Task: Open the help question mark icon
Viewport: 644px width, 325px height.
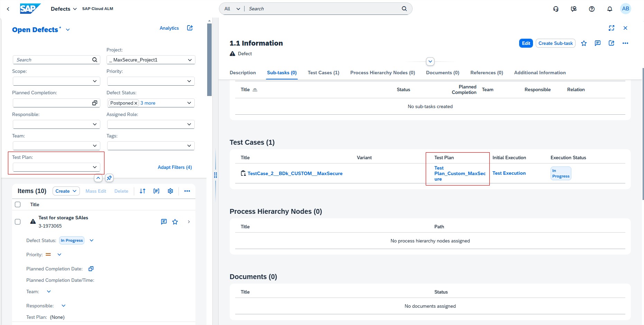Action: (591, 9)
